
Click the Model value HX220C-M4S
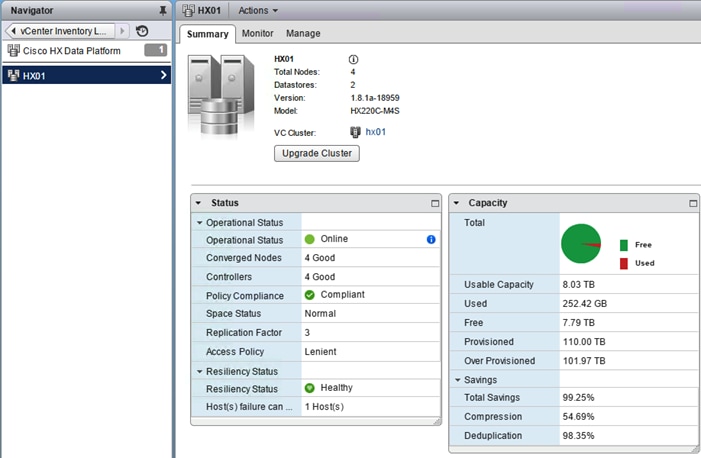(x=375, y=110)
